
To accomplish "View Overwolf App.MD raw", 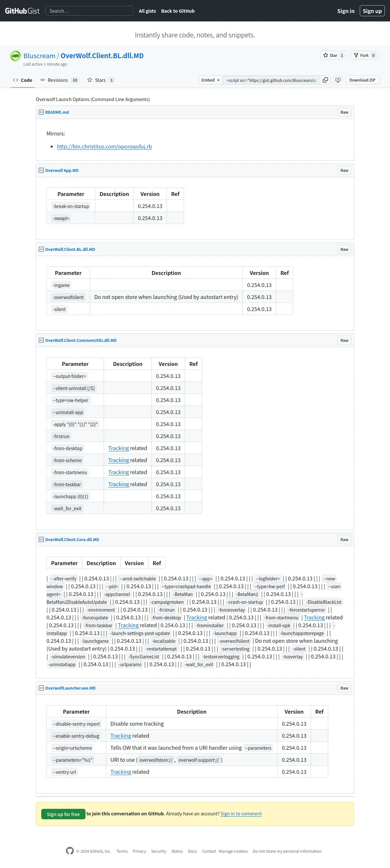I will (344, 171).
